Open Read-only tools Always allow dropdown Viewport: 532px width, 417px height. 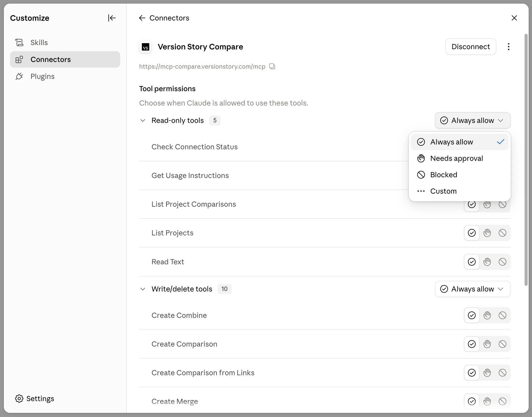click(473, 120)
